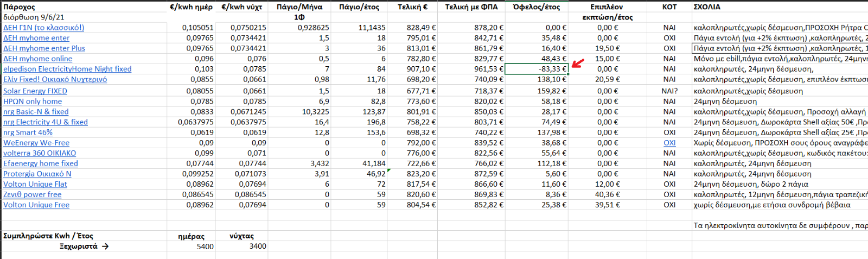Viewport: 868px width, 259px height.
Task: Select the ΚΟΤ header cell
Action: click(669, 7)
